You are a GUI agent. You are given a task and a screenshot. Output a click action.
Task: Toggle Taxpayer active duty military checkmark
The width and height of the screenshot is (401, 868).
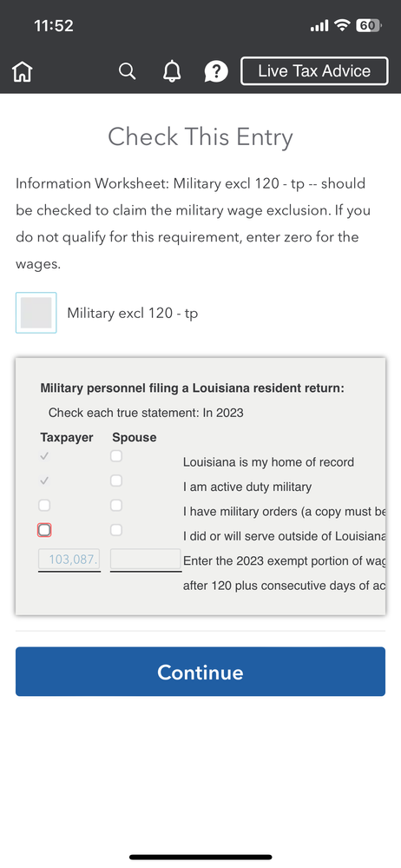click(x=44, y=480)
